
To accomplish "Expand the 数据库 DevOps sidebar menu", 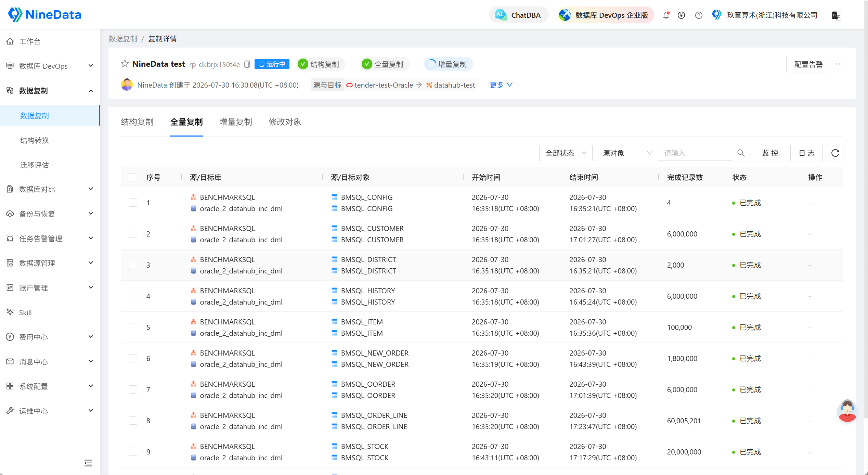I will (x=50, y=66).
